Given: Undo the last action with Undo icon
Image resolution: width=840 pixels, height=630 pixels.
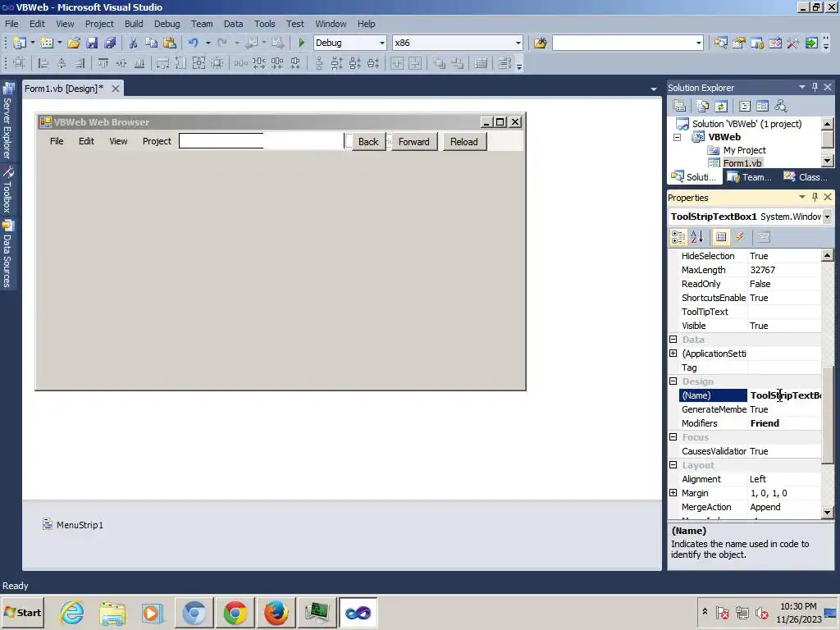Looking at the screenshot, I should [194, 43].
